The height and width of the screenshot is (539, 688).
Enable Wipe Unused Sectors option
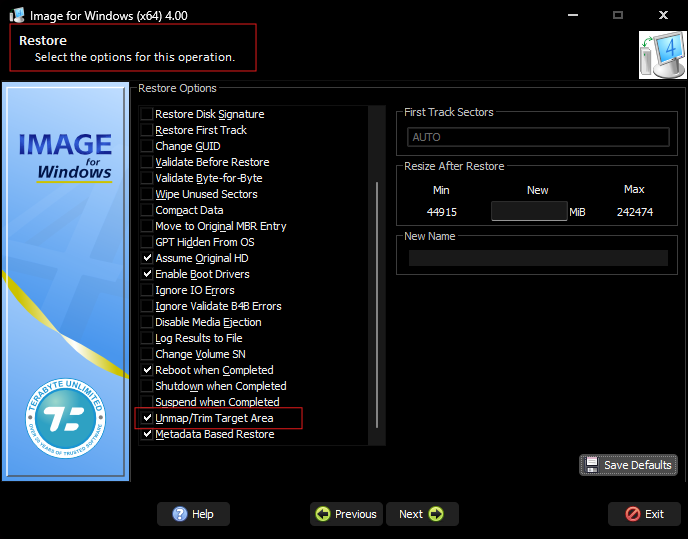147,194
